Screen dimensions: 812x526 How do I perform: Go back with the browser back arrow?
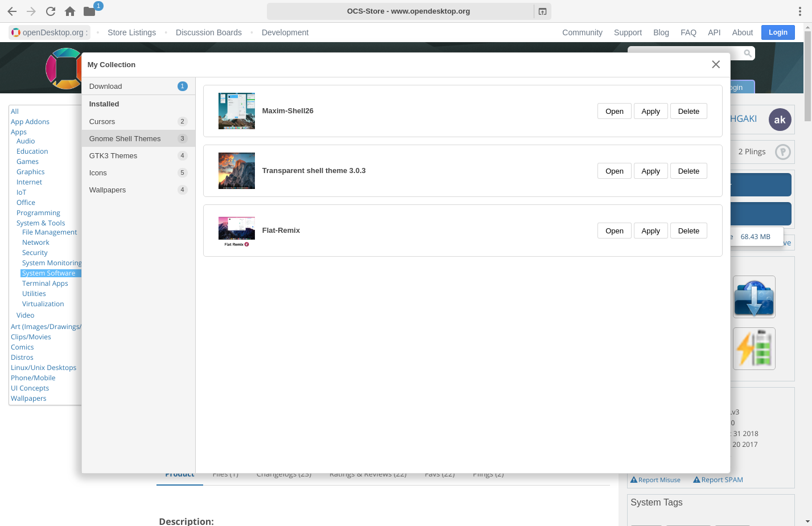[x=12, y=11]
